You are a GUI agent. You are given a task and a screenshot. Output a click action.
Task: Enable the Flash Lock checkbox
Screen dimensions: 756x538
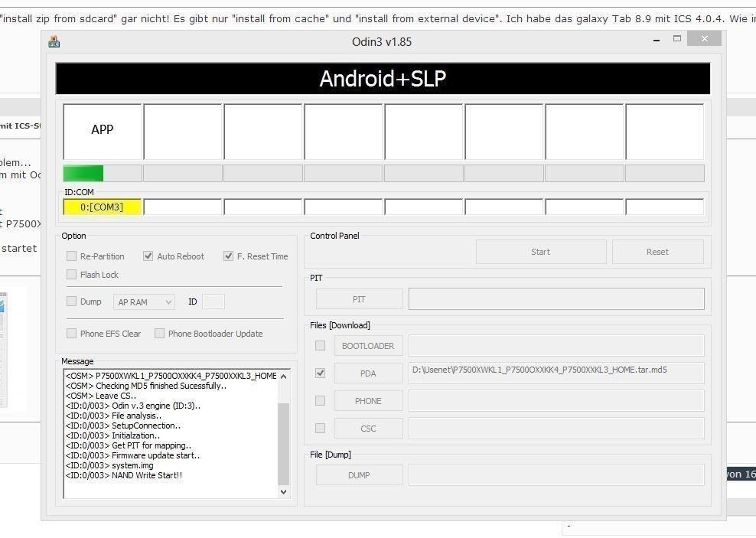[x=71, y=274]
